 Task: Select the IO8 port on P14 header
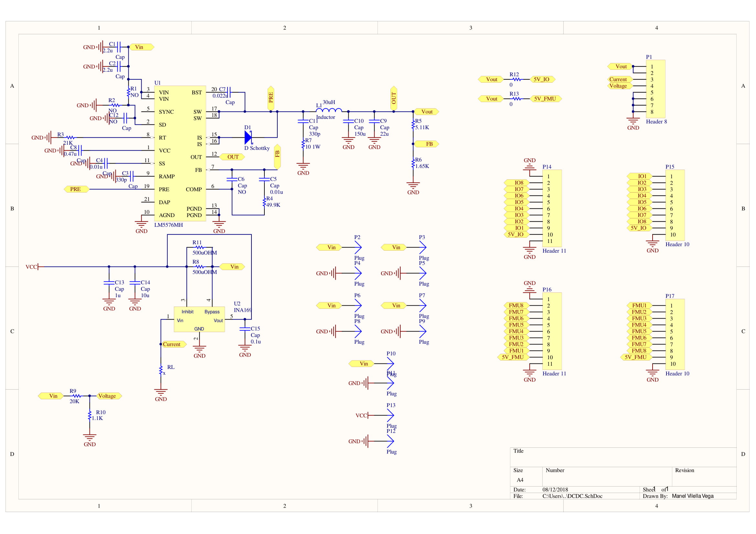click(x=516, y=183)
